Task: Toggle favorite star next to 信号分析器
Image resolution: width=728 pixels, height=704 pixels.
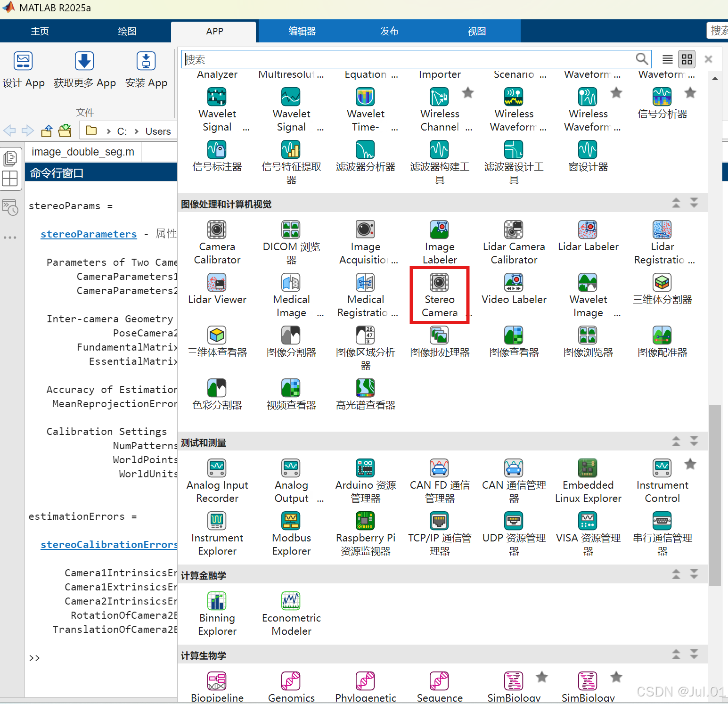Action: [690, 93]
